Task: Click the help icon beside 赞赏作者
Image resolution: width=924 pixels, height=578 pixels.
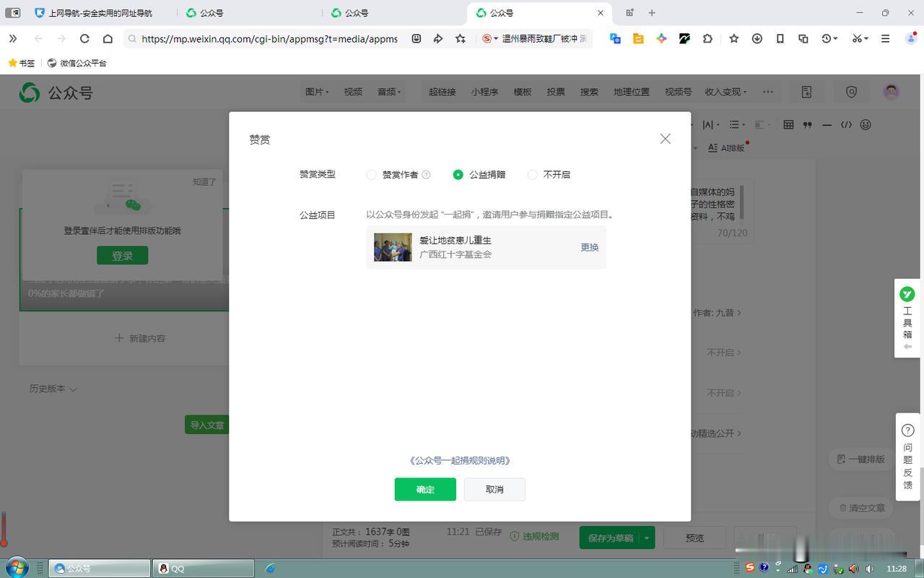Action: (x=426, y=175)
